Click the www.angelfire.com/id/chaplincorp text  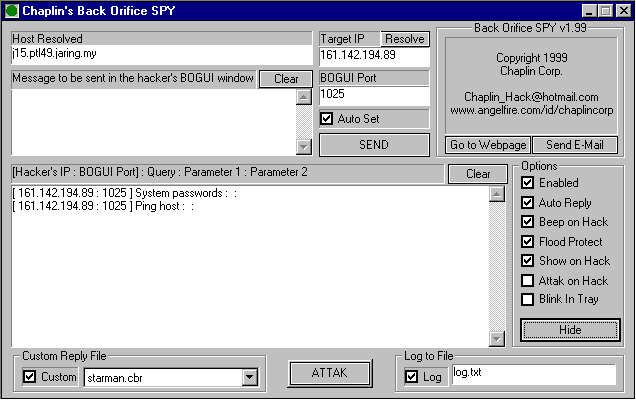click(531, 110)
